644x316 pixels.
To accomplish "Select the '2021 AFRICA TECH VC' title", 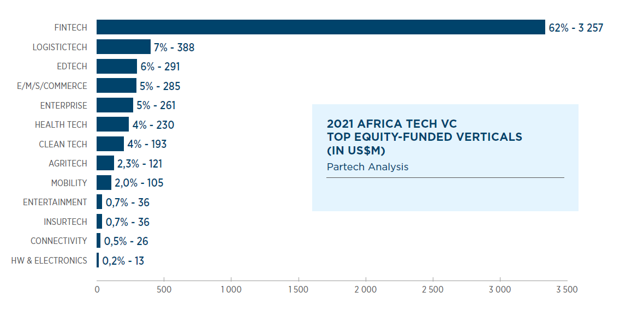I will click(x=392, y=124).
